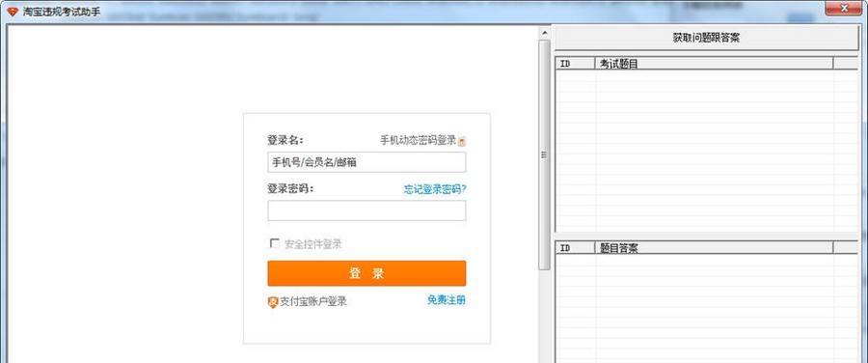Select the ID column header in the 考试题目 table
Image resolution: width=868 pixels, height=363 pixels.
click(575, 63)
